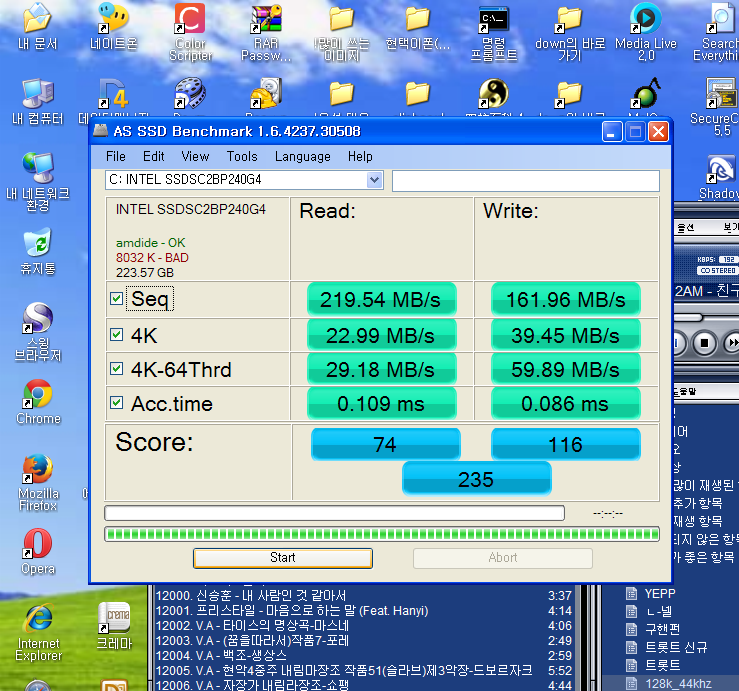Image resolution: width=739 pixels, height=691 pixels.
Task: Open the RAR Password desktop icon
Action: (x=266, y=32)
